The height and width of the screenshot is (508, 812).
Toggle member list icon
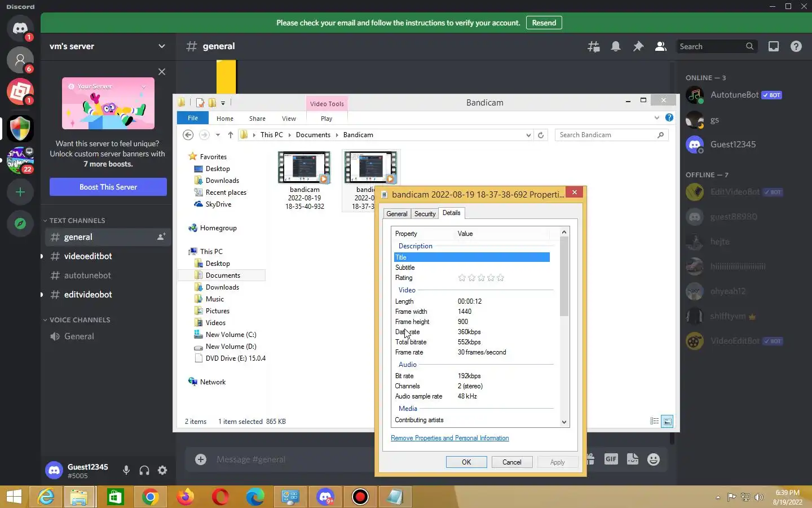tap(660, 47)
